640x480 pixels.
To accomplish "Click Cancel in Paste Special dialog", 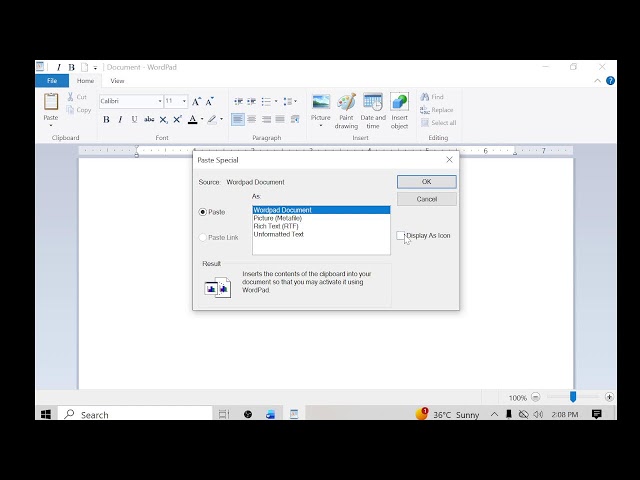I will tap(427, 199).
